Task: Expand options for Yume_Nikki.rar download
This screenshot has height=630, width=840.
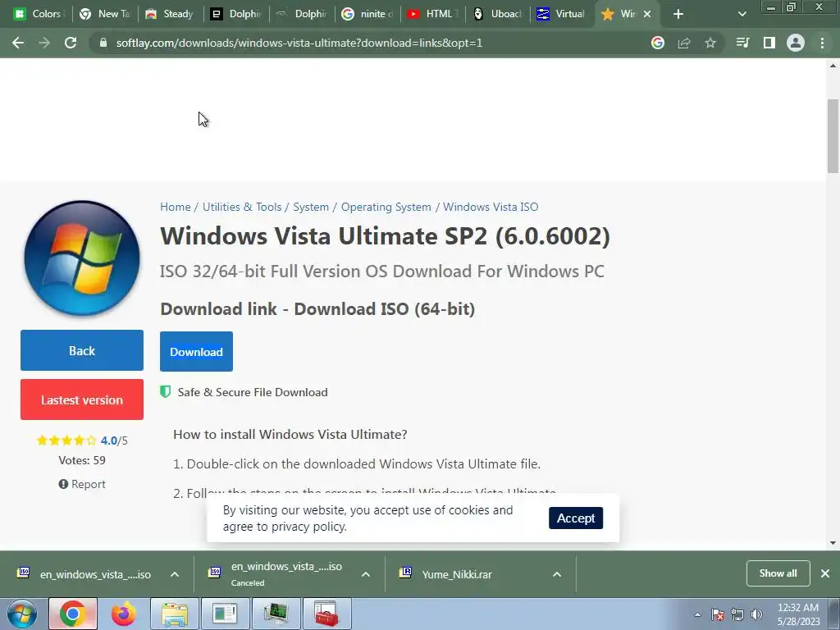Action: 557,574
